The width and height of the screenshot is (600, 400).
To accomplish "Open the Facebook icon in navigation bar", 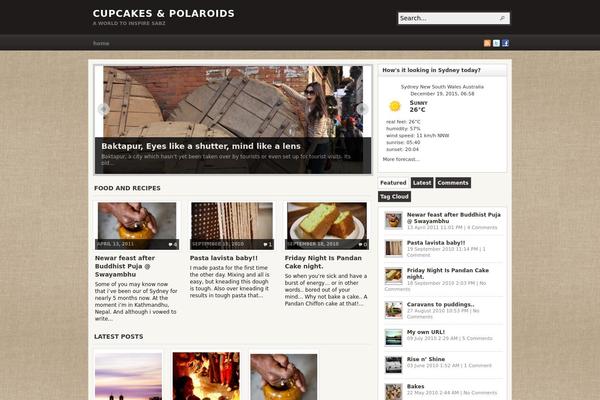I will tap(505, 43).
